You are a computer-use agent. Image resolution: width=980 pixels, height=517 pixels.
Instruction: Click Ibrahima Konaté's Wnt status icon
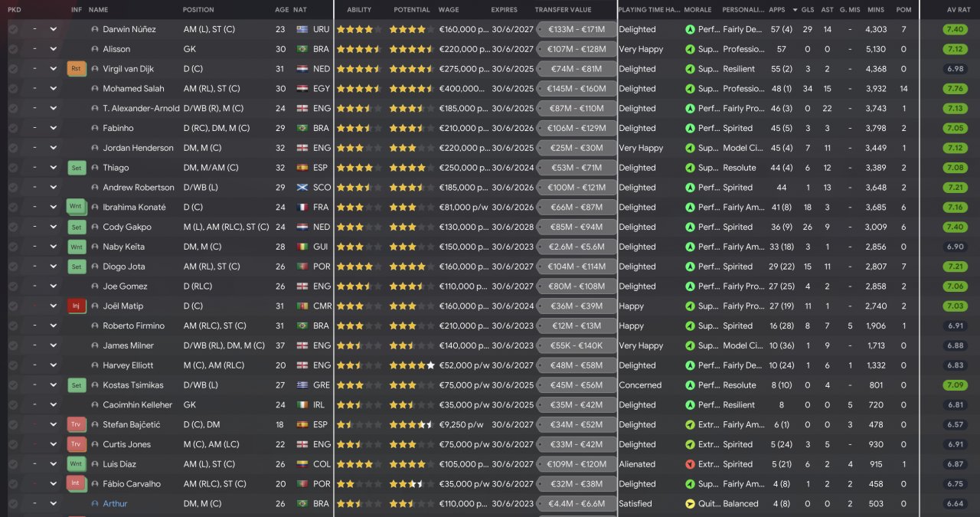(77, 208)
